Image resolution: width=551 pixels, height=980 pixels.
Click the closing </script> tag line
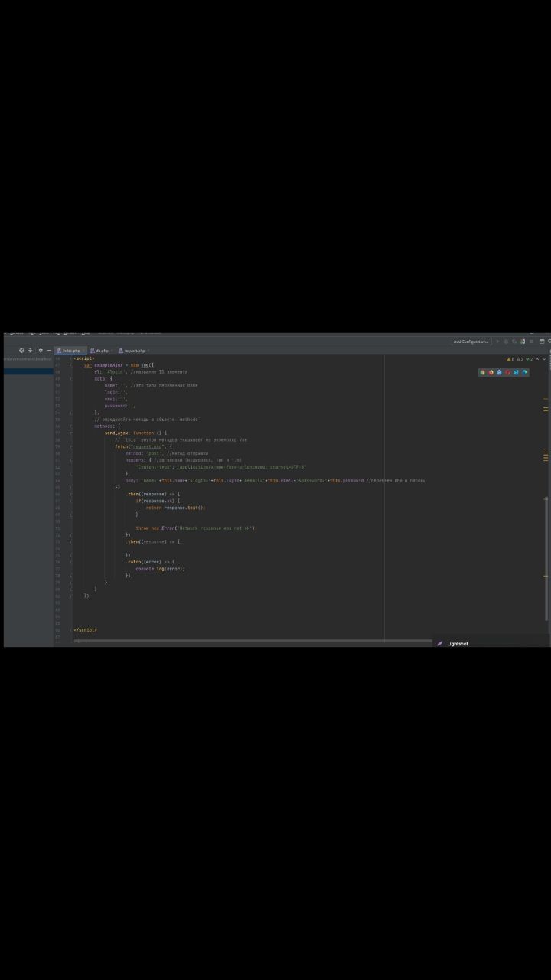tap(85, 630)
